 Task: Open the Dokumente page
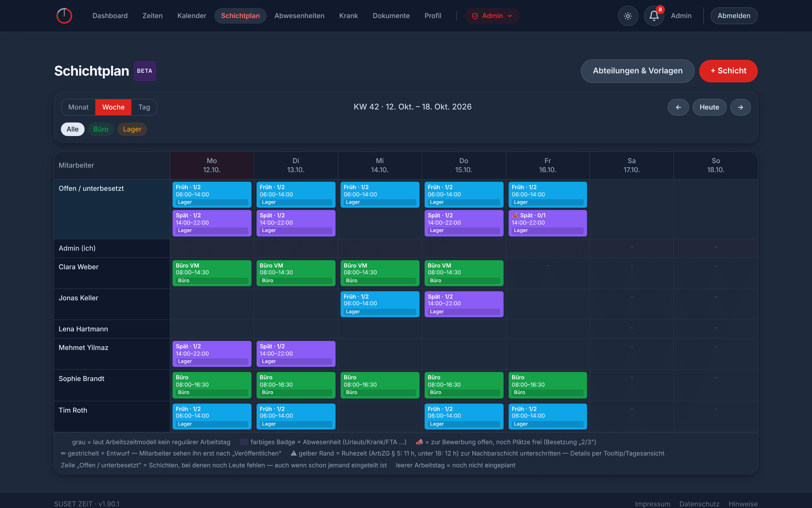(x=391, y=16)
